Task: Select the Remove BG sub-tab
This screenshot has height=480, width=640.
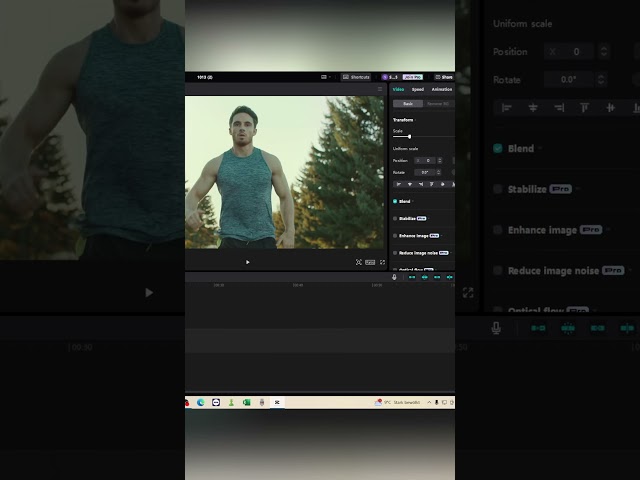Action: click(x=438, y=104)
